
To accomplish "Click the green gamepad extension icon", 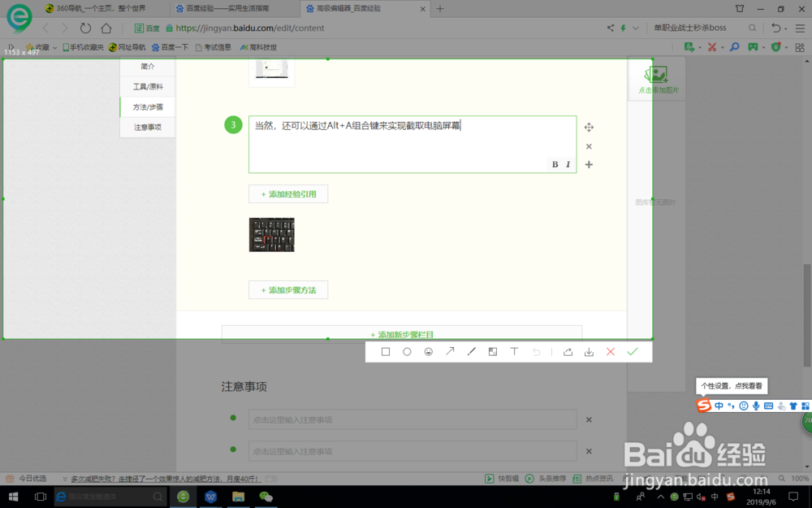I will pyautogui.click(x=753, y=47).
